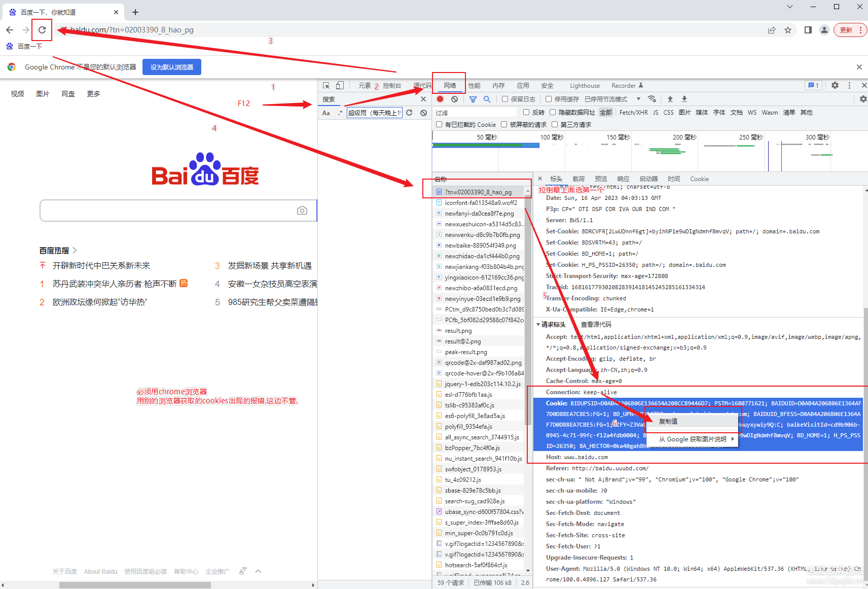Export HAR with the download arrow
Viewport: 868px width, 589px height.
point(684,99)
